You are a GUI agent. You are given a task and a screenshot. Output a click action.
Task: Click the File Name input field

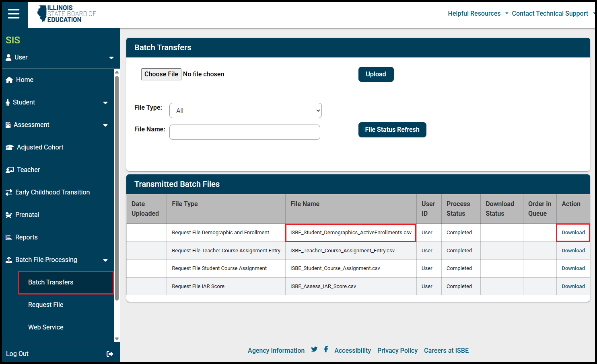245,132
